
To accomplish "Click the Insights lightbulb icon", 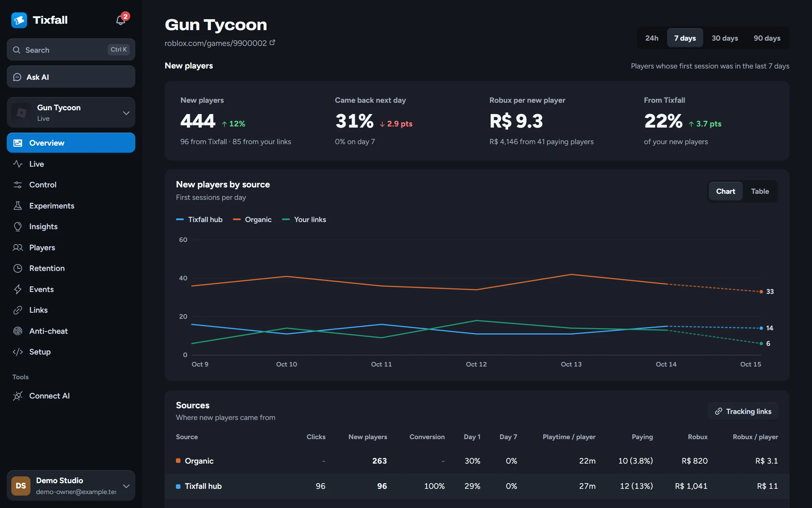I will click(x=18, y=227).
